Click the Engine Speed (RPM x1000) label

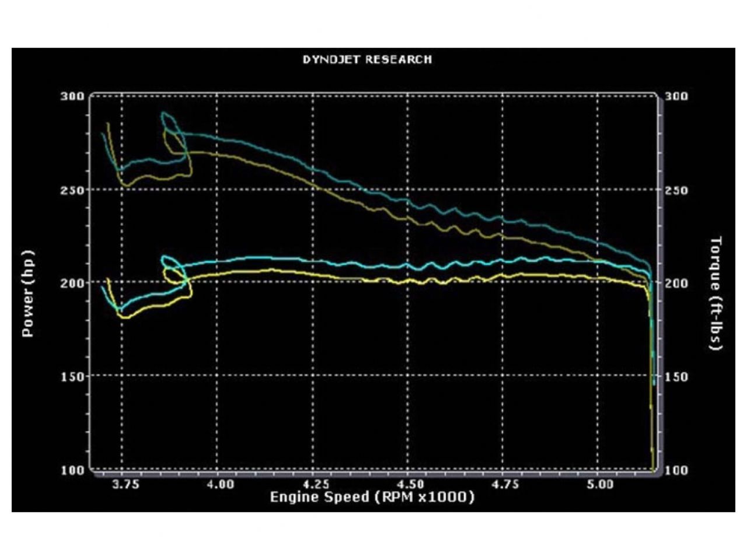372,497
